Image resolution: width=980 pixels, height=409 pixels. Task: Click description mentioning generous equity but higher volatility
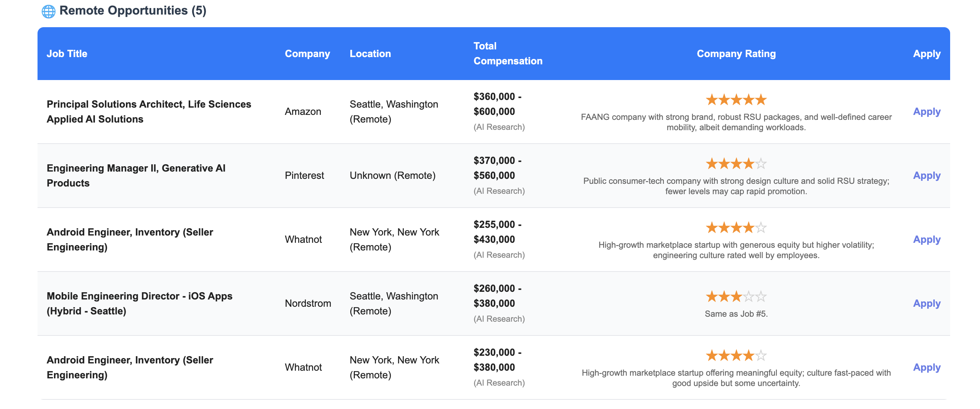pyautogui.click(x=736, y=250)
